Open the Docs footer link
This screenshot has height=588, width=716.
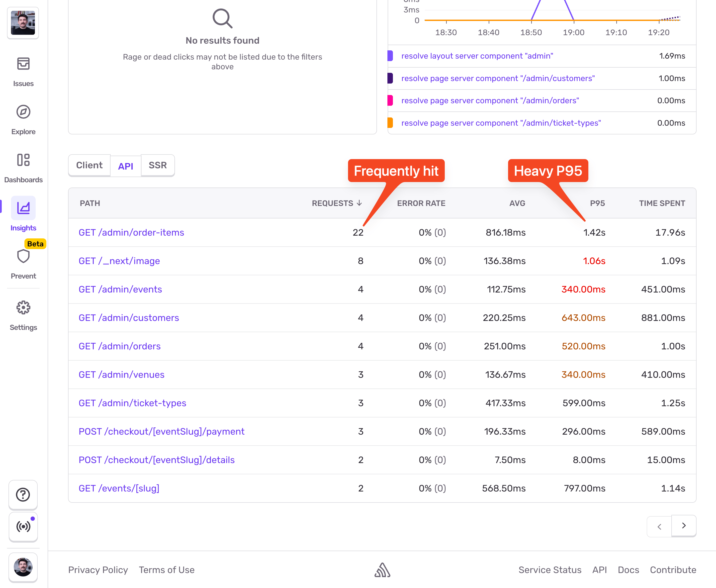pyautogui.click(x=628, y=570)
